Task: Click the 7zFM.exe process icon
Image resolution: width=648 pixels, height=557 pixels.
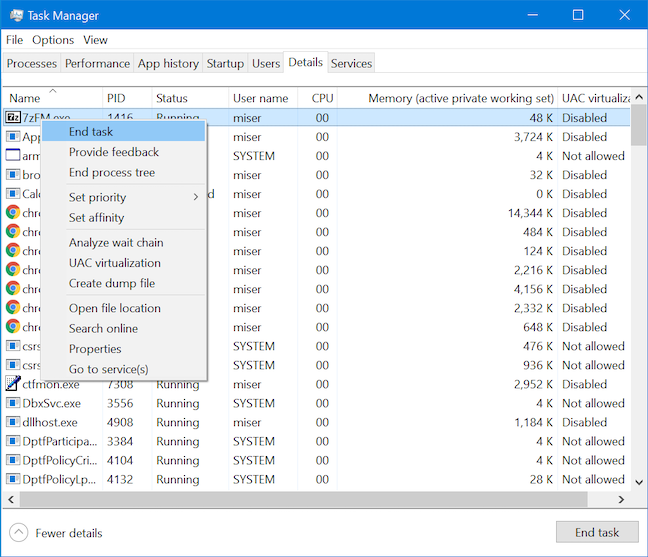Action: [13, 117]
